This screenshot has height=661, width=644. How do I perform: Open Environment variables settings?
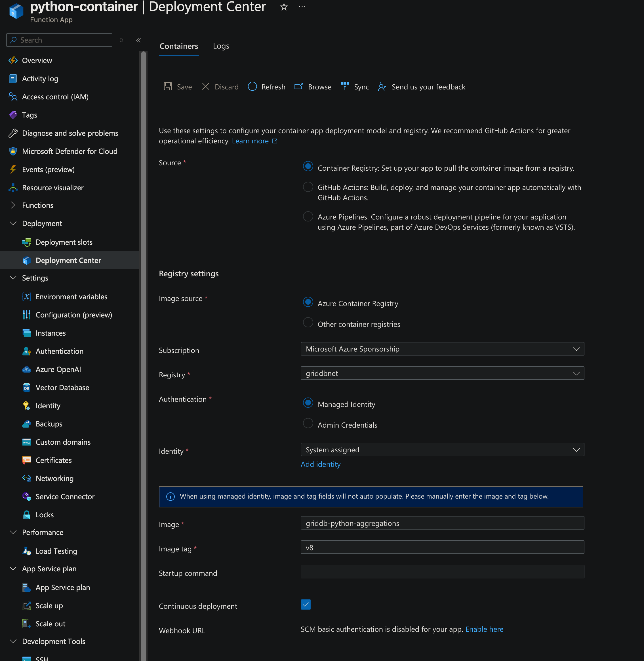tap(71, 296)
